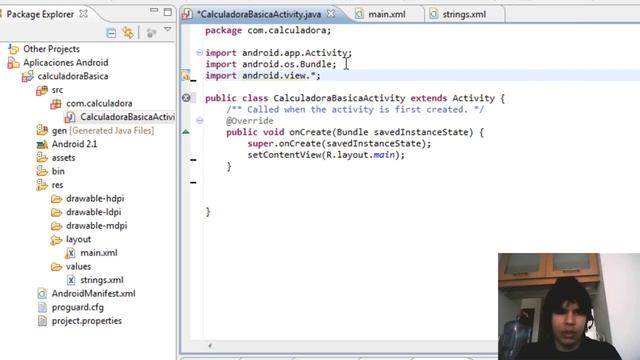
Task: Maximize the Package Explorer panel
Action: [168, 12]
